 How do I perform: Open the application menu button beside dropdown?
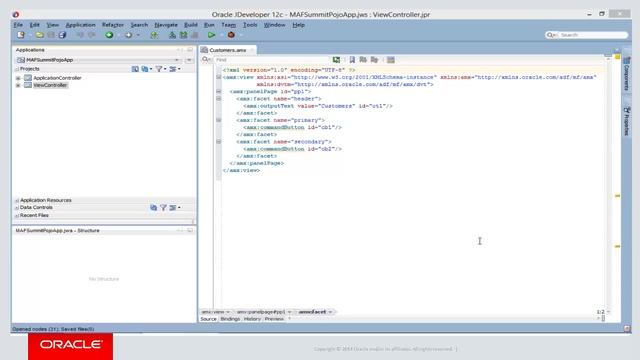pyautogui.click(x=189, y=60)
